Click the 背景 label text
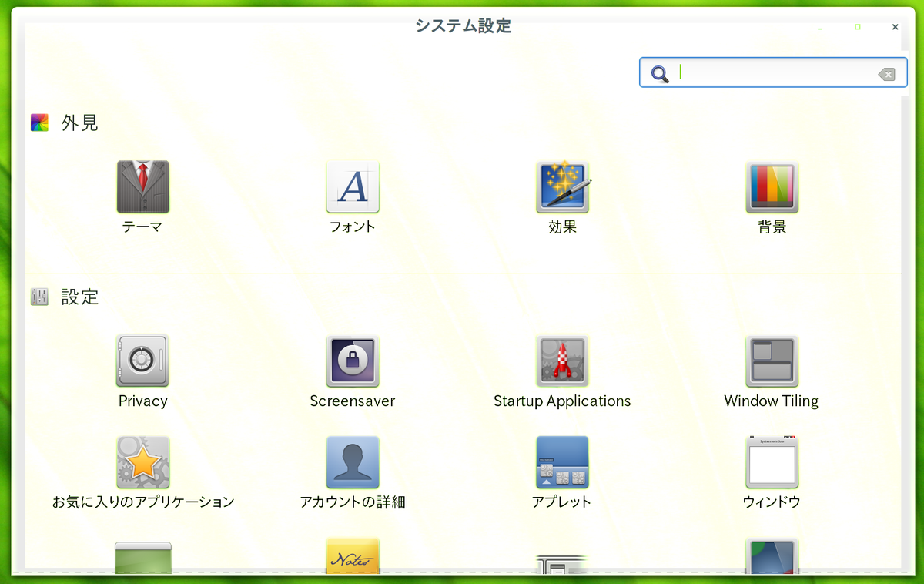This screenshot has height=584, width=924. (772, 227)
